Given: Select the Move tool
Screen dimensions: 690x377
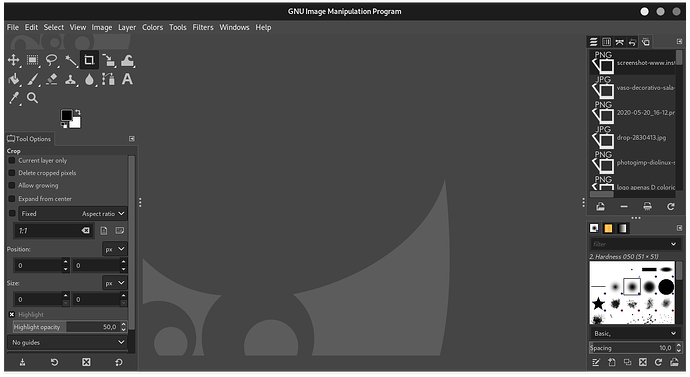Looking at the screenshot, I should (14, 60).
